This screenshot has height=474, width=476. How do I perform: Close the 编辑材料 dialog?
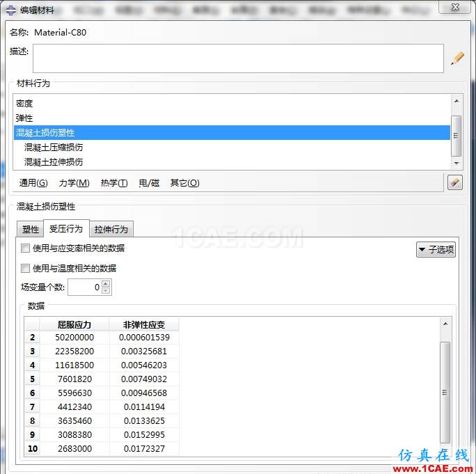coord(455,7)
